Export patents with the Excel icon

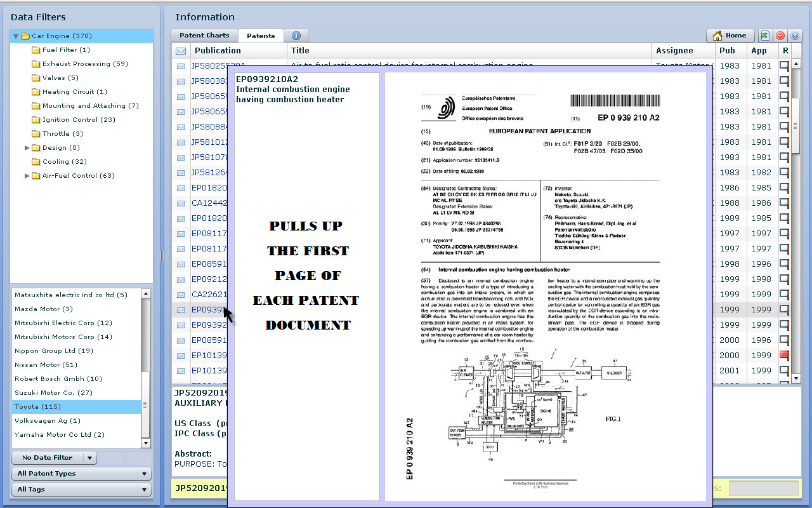(766, 36)
